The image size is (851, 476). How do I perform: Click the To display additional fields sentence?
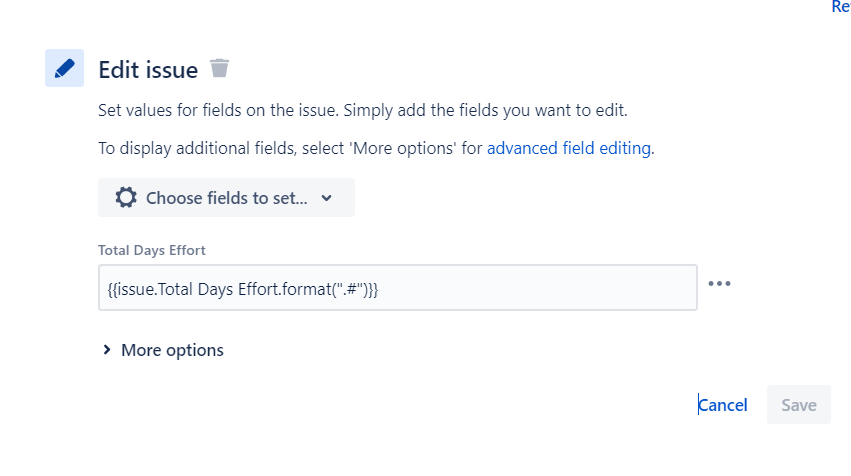click(x=376, y=148)
